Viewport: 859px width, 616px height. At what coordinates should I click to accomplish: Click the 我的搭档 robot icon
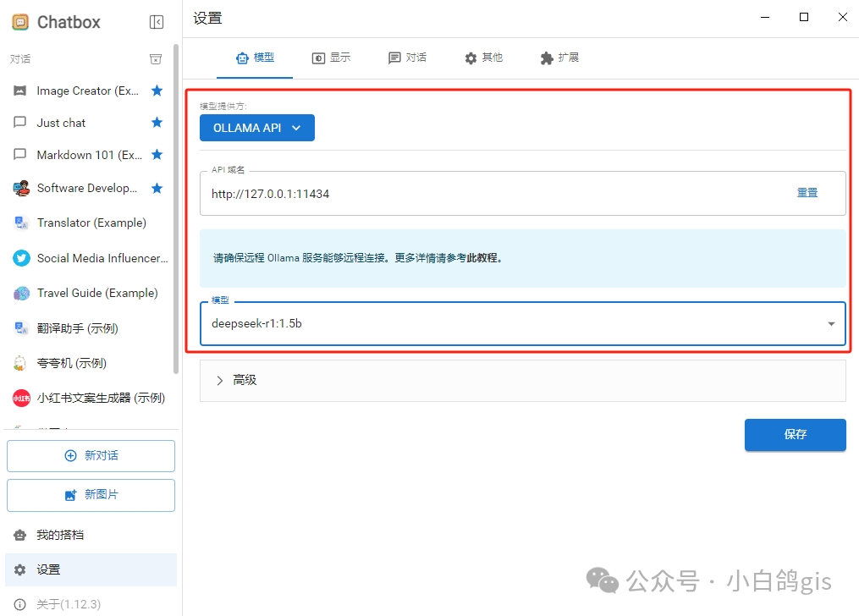click(x=20, y=534)
